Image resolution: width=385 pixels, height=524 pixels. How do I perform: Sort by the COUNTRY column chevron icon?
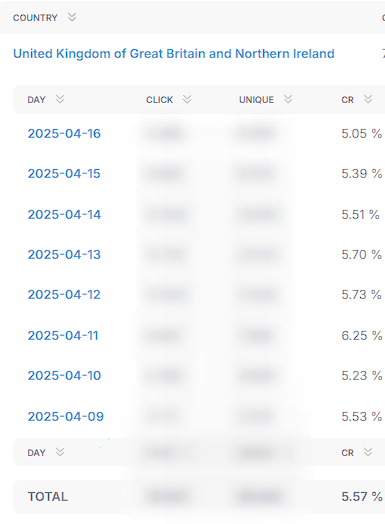[x=72, y=17]
